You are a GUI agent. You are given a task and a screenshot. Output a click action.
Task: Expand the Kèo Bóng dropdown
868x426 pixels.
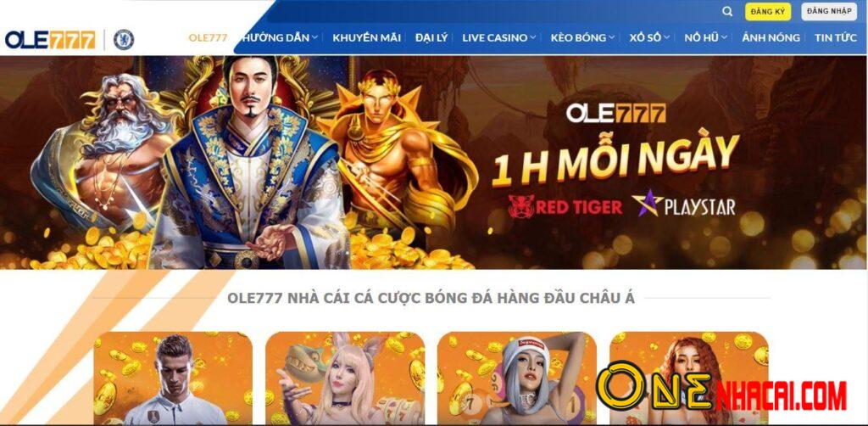coord(582,37)
